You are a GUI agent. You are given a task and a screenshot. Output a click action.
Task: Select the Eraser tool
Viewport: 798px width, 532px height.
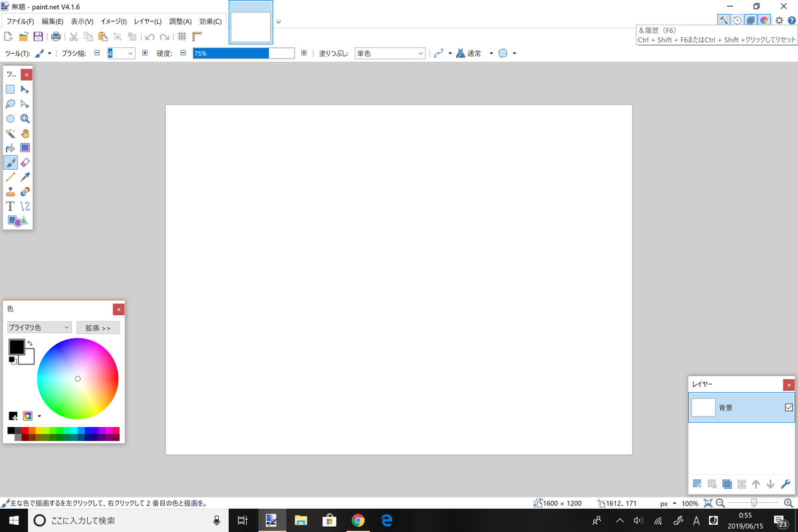tap(25, 162)
